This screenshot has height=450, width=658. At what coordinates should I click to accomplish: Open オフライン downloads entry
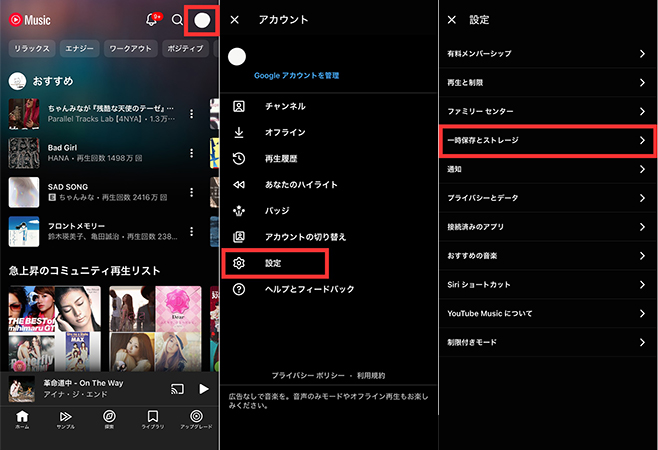pyautogui.click(x=329, y=132)
